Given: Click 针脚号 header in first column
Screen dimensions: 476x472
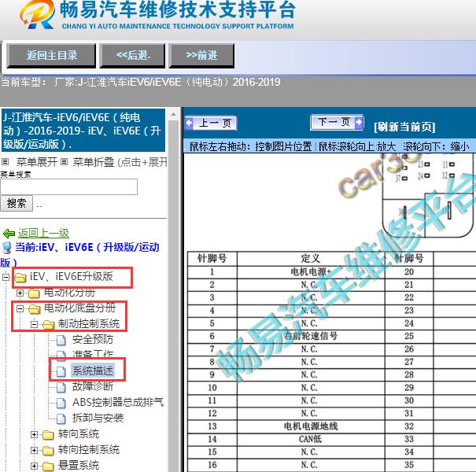Looking at the screenshot, I should [x=212, y=258].
